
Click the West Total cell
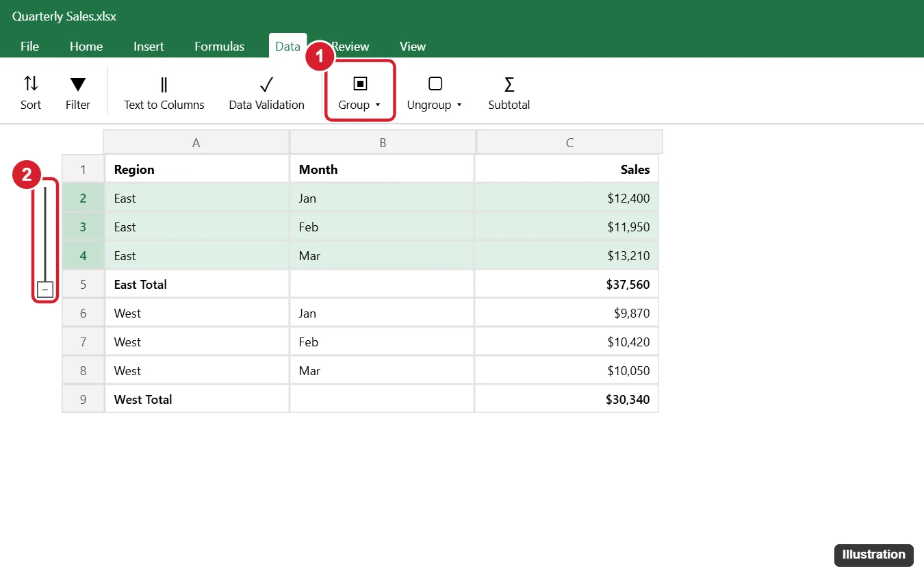(x=197, y=399)
